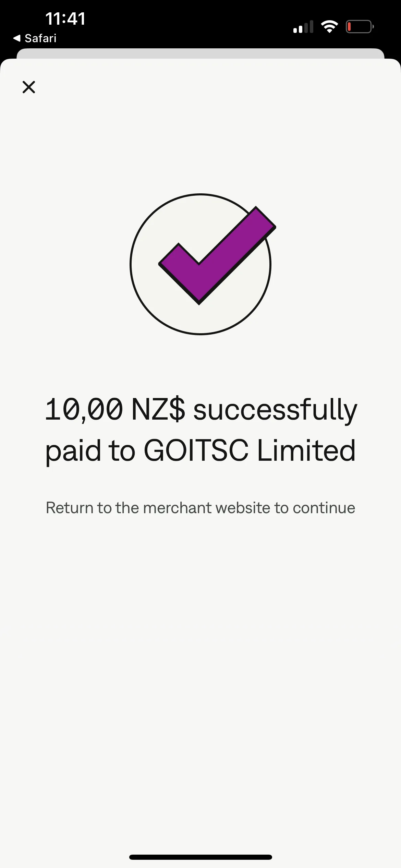Image resolution: width=401 pixels, height=868 pixels.
Task: Tap the 10,00 amount in the heading
Action: coord(84,409)
